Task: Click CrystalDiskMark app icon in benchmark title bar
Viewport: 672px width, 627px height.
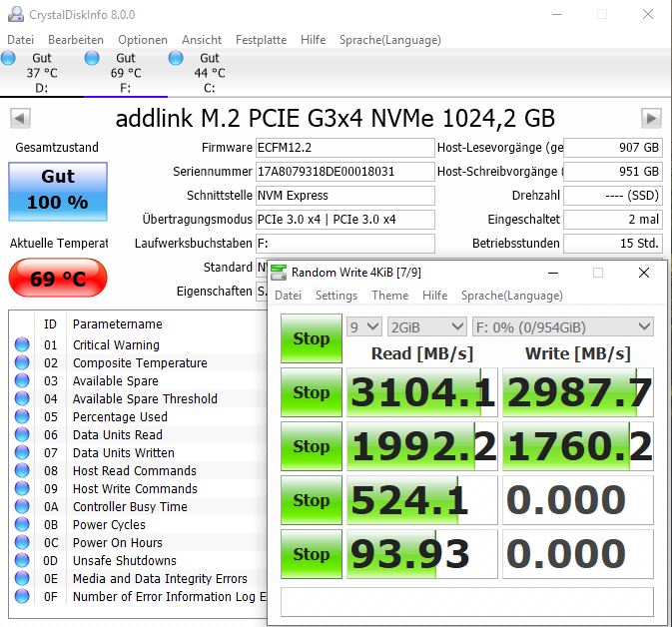Action: coord(279,273)
